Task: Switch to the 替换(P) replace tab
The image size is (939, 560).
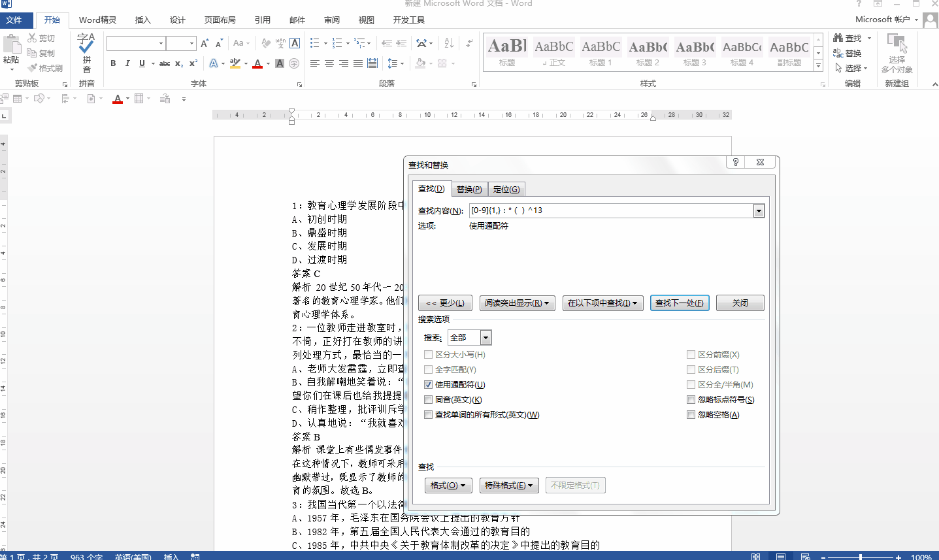Action: click(x=469, y=189)
